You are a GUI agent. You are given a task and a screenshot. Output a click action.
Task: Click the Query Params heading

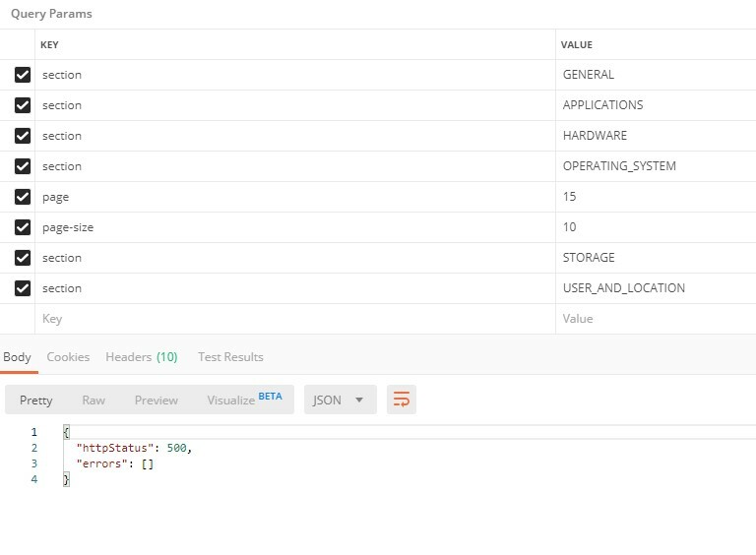pos(51,14)
